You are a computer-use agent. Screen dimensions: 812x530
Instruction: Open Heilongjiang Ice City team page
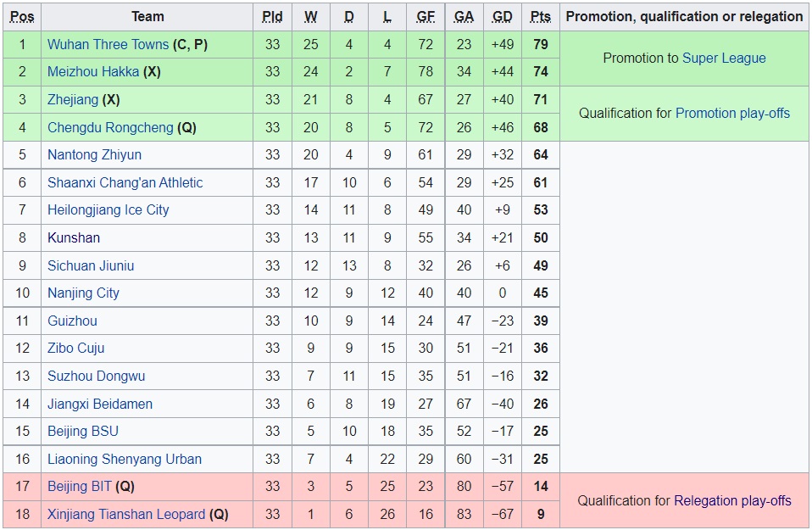click(x=108, y=210)
